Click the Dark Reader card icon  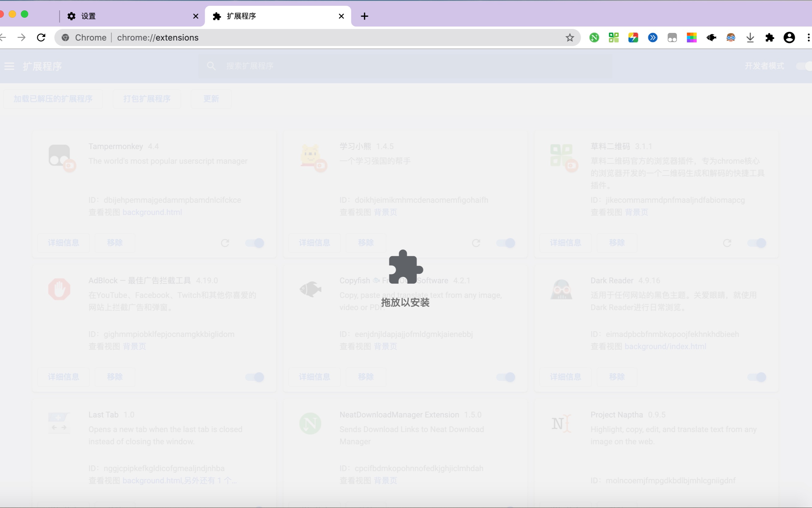[x=561, y=289]
